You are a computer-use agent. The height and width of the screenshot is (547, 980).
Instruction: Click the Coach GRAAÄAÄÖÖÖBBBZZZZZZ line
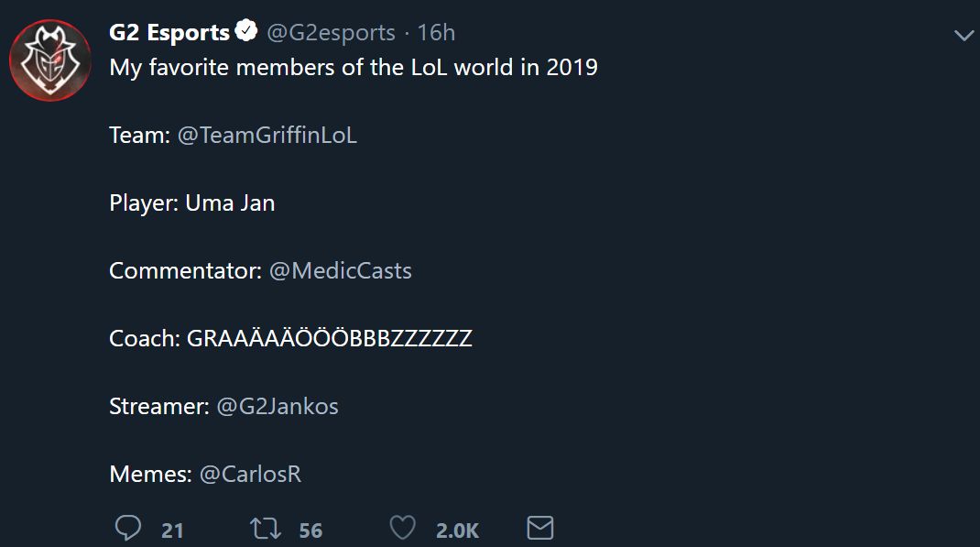point(290,339)
